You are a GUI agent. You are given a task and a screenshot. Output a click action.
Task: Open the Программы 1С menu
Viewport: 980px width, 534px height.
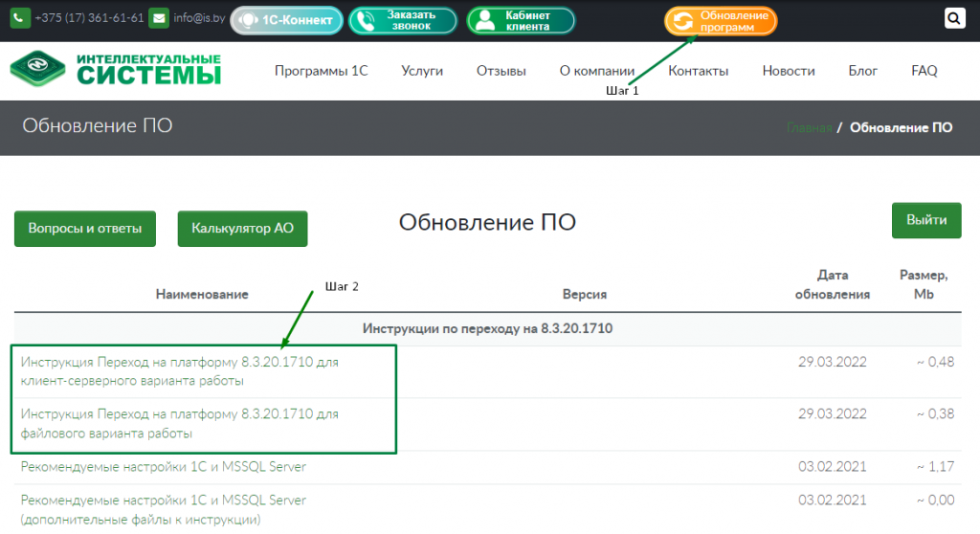(x=322, y=71)
